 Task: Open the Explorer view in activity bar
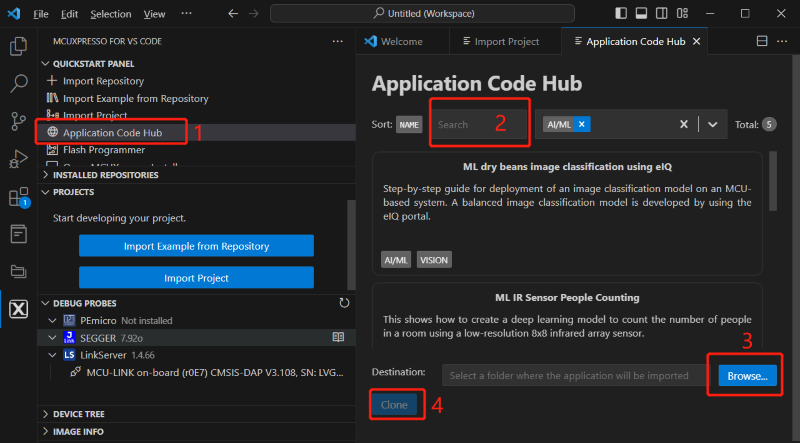(18, 46)
